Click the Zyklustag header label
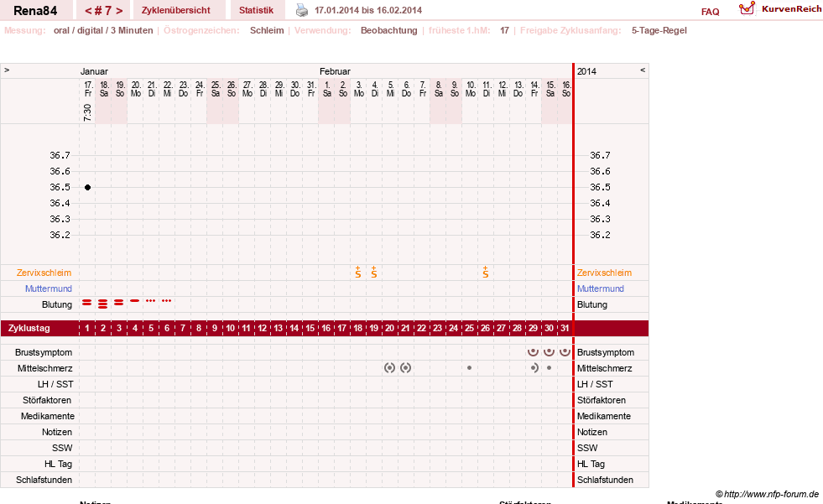 coord(29,328)
